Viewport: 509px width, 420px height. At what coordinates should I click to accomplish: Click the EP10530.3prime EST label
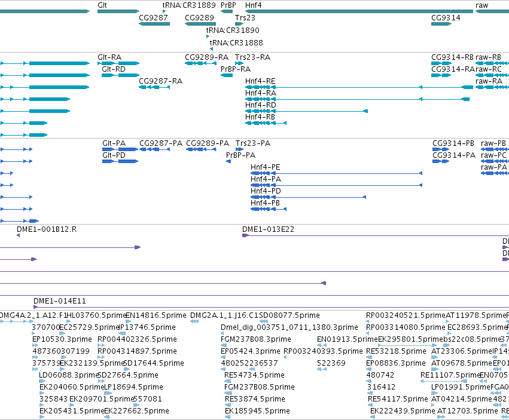(62, 339)
